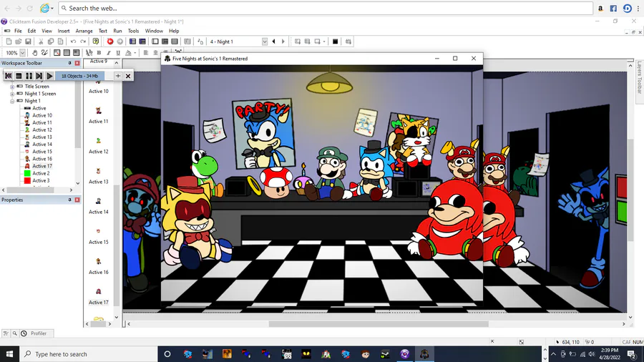Close the Workspace Toolbar panel
This screenshot has width=644, height=362.
pos(77,63)
